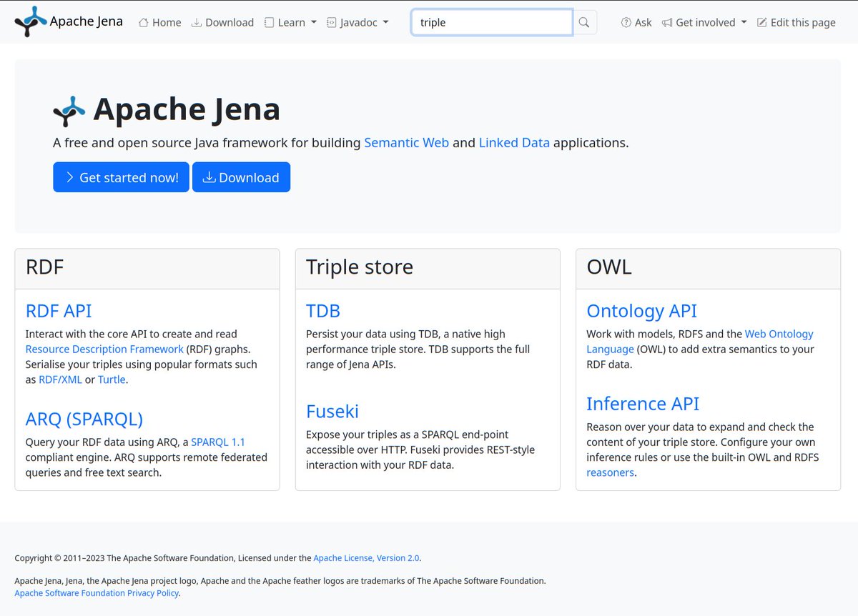This screenshot has height=616, width=858.
Task: Open Download page from navbar
Action: (222, 22)
